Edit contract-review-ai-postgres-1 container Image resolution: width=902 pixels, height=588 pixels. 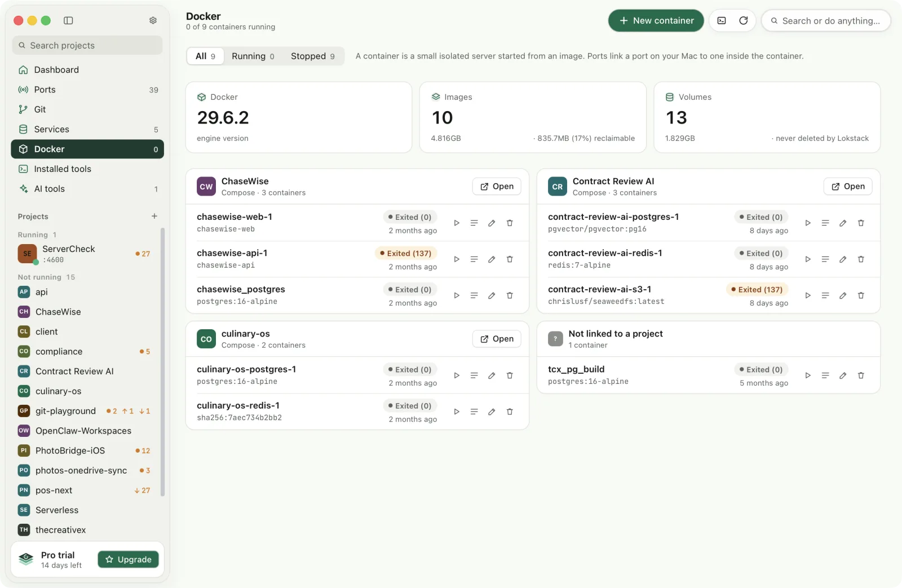(843, 223)
